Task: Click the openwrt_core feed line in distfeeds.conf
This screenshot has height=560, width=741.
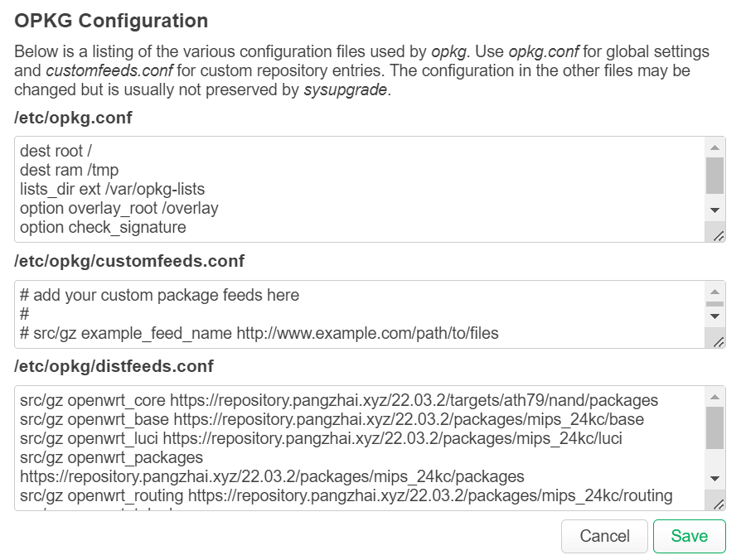Action: pos(339,400)
